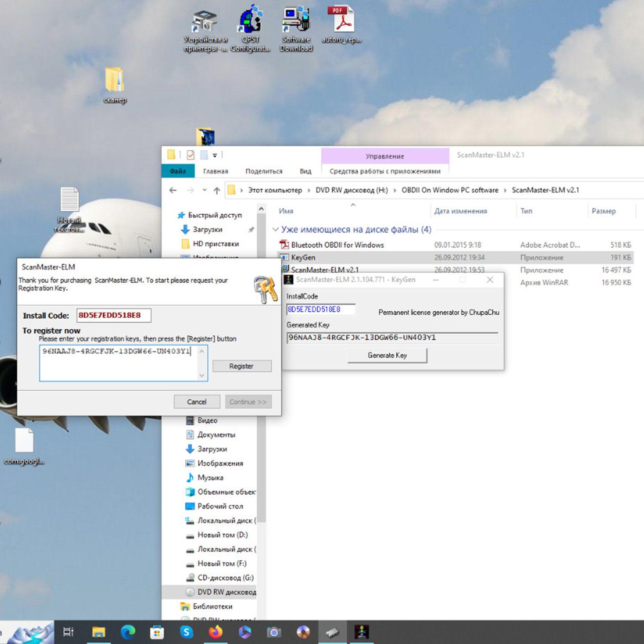
Task: Switch to the Поделиться ribbon tab
Action: point(264,171)
